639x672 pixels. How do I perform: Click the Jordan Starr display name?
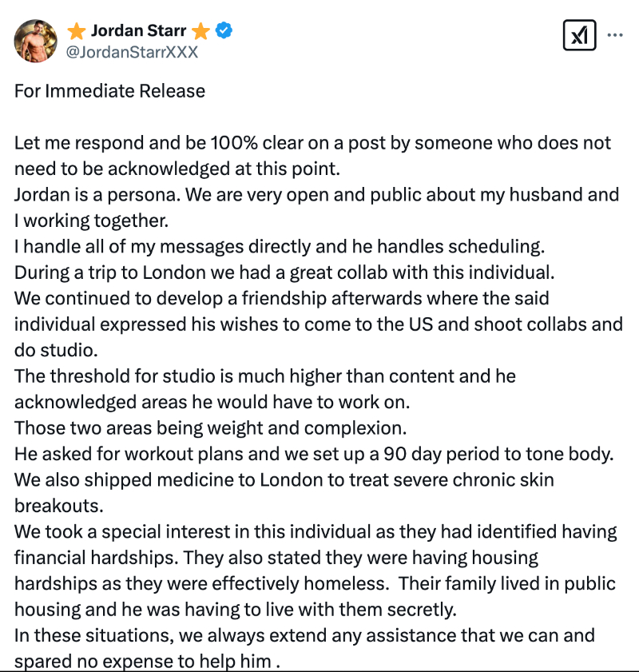pyautogui.click(x=138, y=31)
